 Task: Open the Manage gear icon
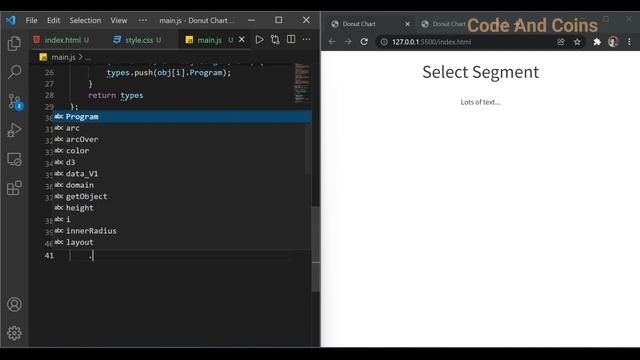tap(14, 333)
